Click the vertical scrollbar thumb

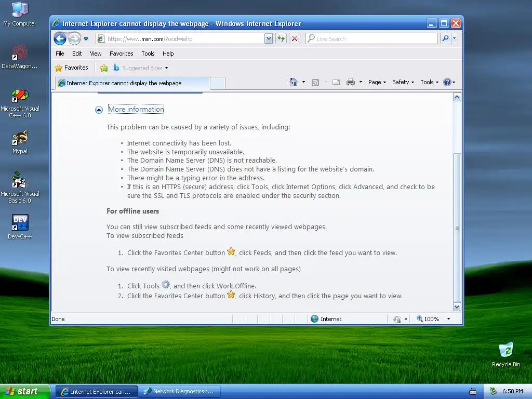[457, 228]
